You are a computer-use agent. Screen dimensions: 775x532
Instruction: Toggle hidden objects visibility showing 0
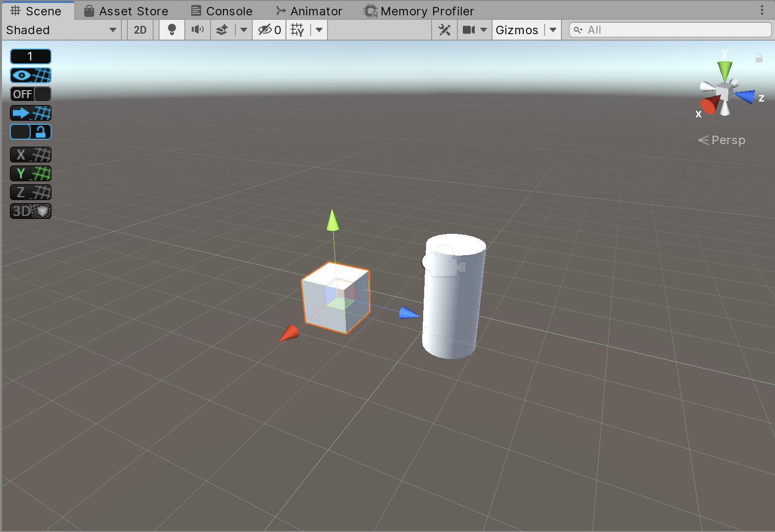point(270,30)
